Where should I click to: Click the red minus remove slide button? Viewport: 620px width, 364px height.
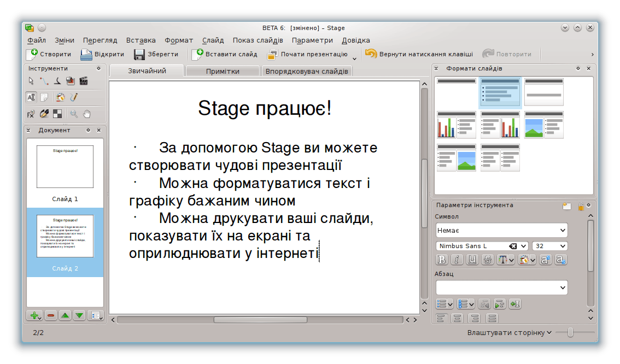50,315
